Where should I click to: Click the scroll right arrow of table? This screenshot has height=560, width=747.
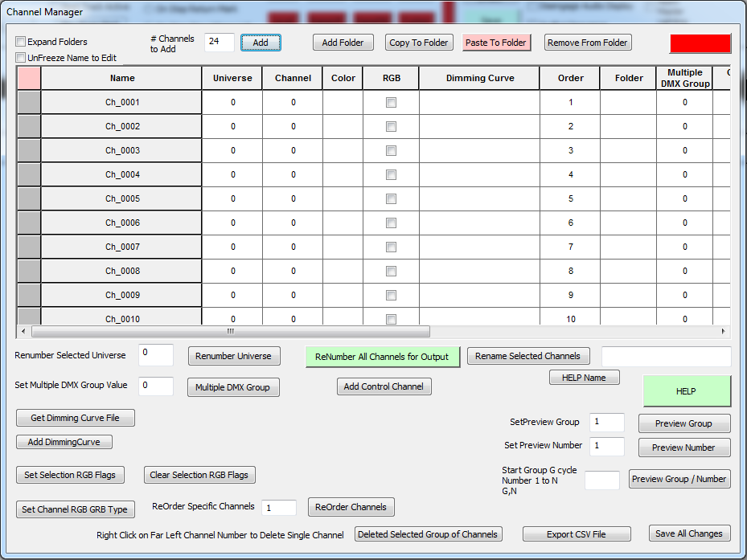(723, 331)
